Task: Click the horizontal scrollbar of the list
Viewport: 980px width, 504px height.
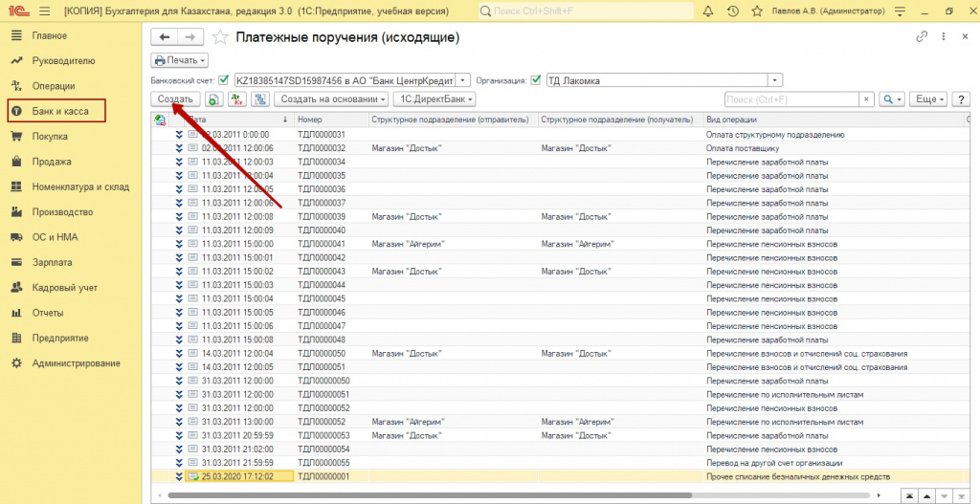Action: point(430,496)
